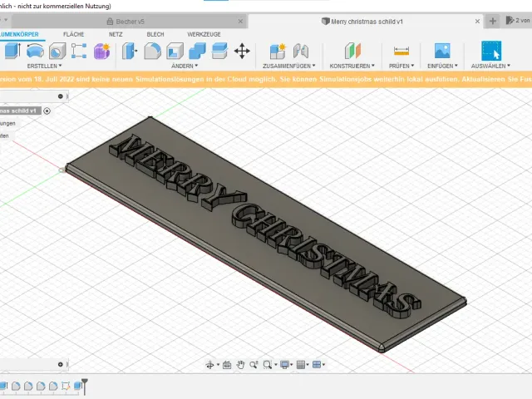Click the origin point in the viewport
Viewport: 532px width, 399px height.
(x=62, y=170)
